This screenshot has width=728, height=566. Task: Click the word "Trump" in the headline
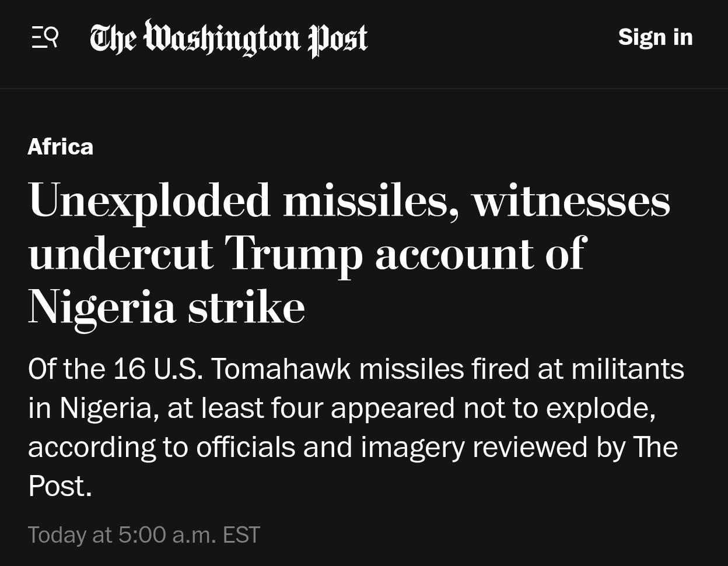point(293,254)
